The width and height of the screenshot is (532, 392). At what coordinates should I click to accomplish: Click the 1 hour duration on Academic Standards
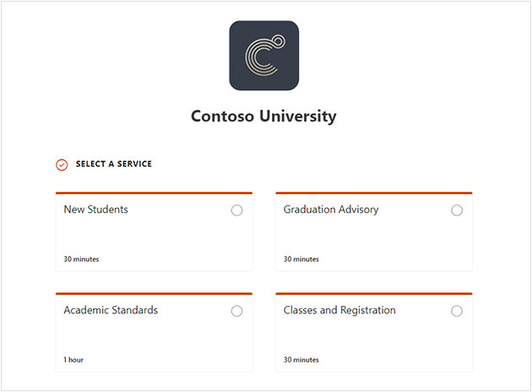pos(73,360)
